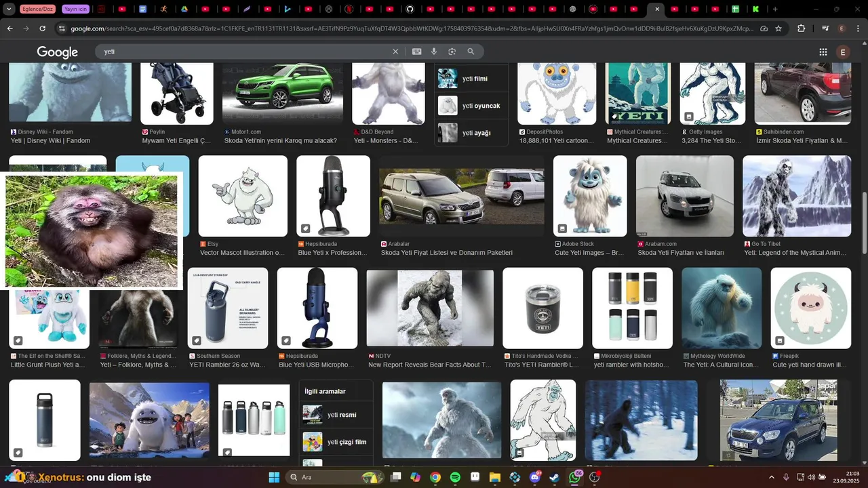The image size is (868, 488).
Task: Switch to the Google Drive tab
Action: coord(184,9)
